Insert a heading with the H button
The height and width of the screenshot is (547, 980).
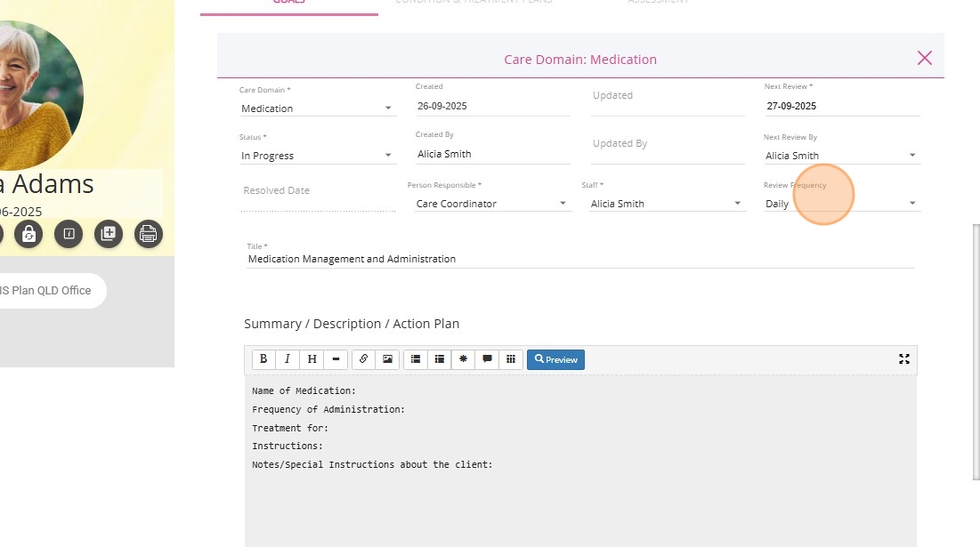(312, 359)
